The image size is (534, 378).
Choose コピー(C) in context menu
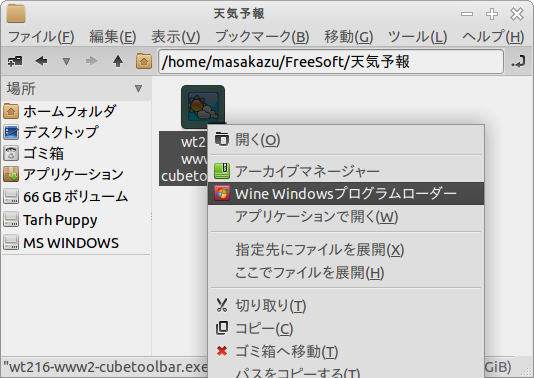coord(346,328)
